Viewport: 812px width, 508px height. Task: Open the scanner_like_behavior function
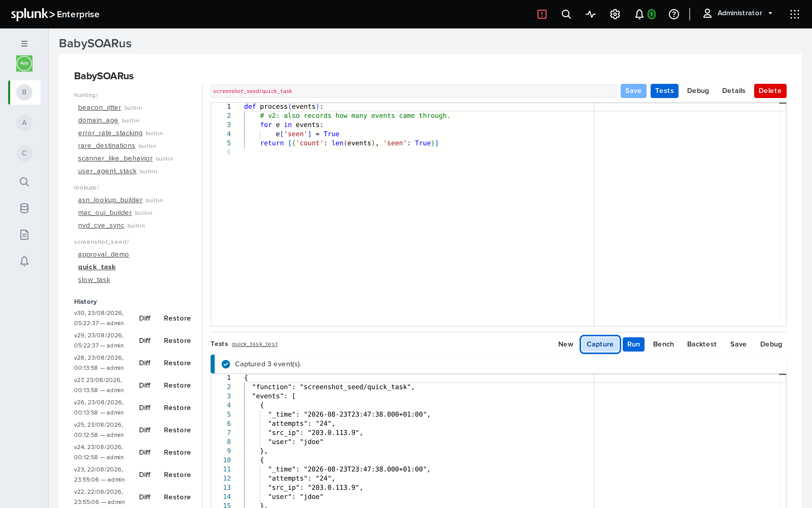115,158
